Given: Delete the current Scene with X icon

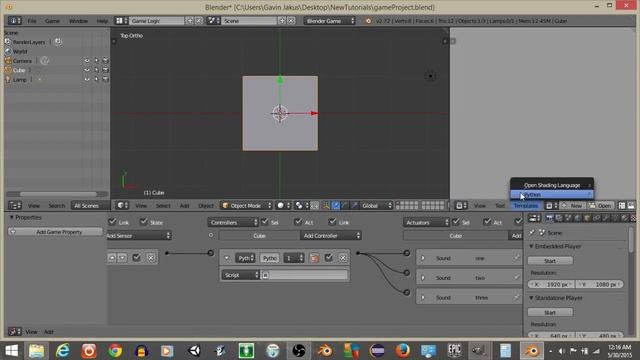Looking at the screenshot, I should pyautogui.click(x=291, y=20).
